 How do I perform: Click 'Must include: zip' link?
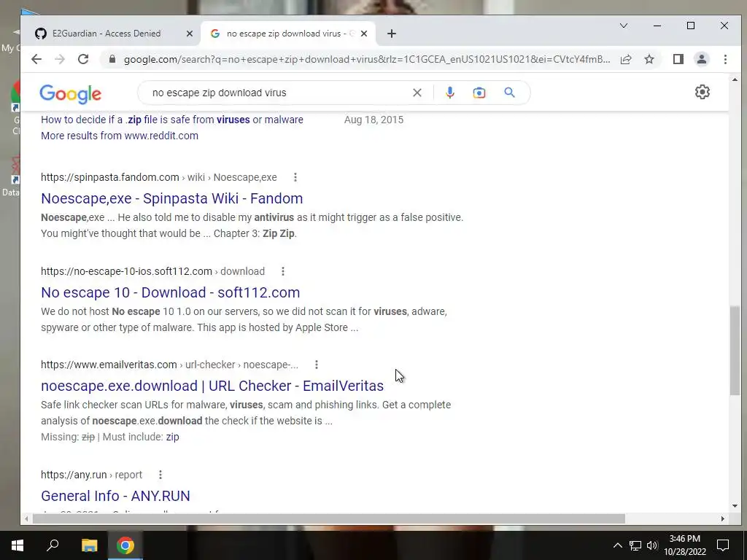click(172, 437)
